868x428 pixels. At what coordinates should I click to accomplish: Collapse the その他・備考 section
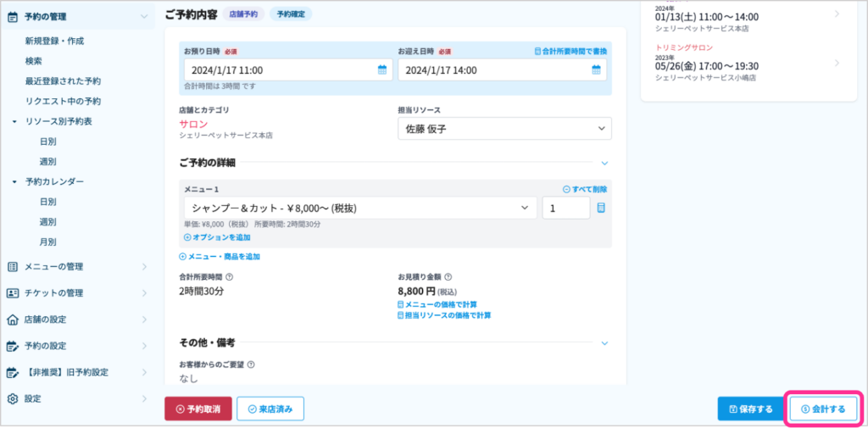604,343
